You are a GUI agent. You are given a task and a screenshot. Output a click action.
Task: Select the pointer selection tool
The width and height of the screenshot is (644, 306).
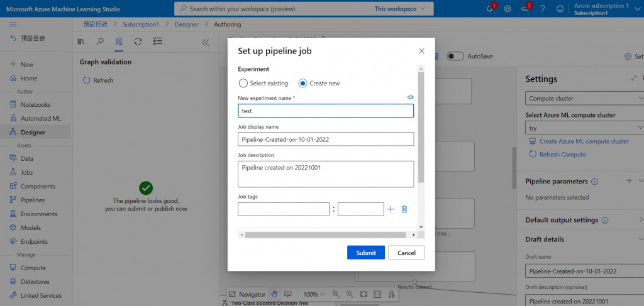[288, 294]
